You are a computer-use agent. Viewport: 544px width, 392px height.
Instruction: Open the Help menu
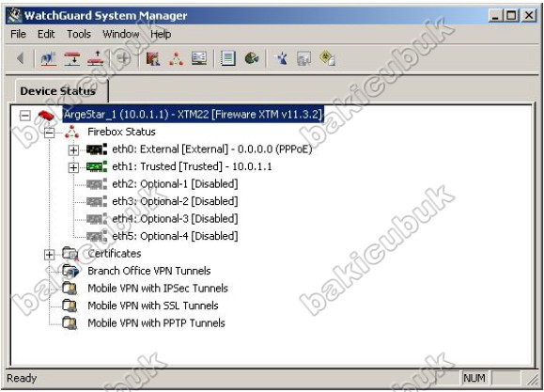pyautogui.click(x=161, y=34)
